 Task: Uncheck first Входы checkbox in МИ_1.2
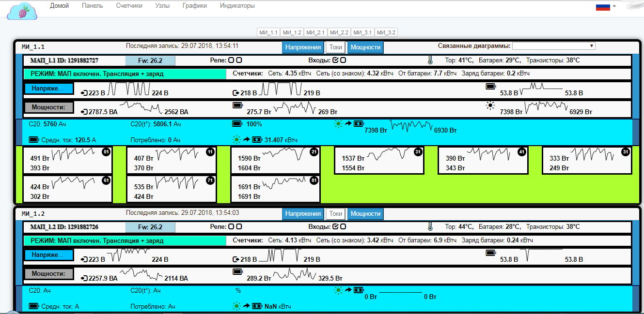(x=335, y=226)
